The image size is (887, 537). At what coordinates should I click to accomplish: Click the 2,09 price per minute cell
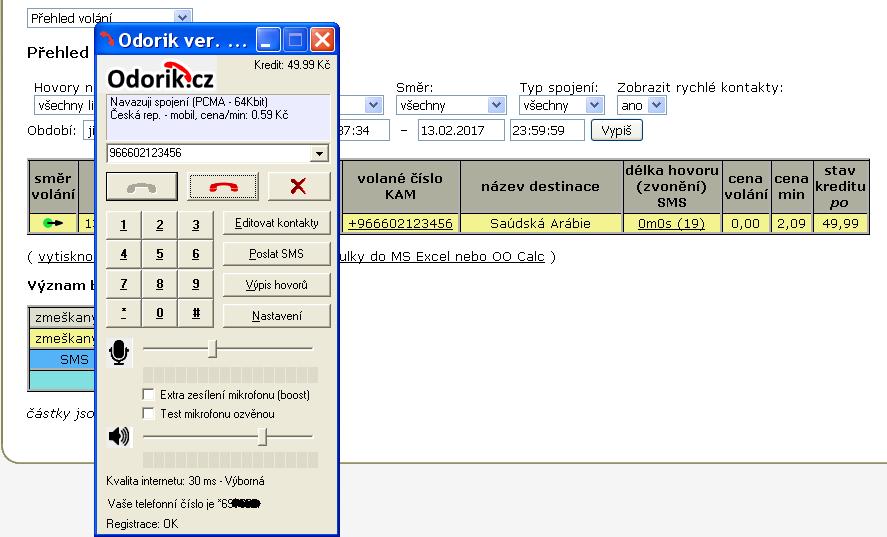(x=791, y=224)
